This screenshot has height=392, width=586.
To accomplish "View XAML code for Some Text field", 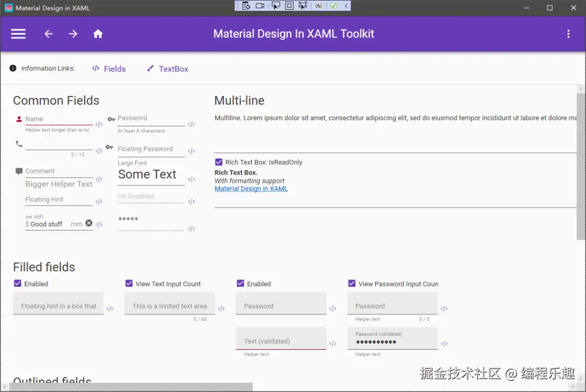I will coord(192,179).
